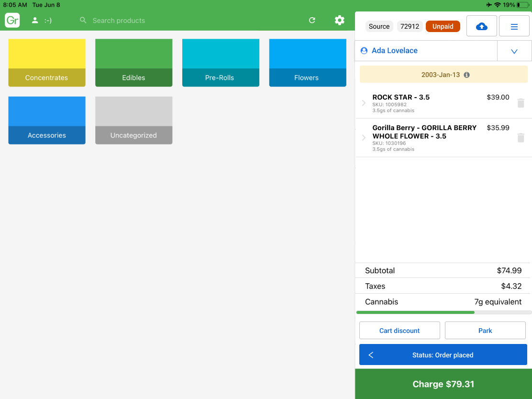This screenshot has width=532, height=399.
Task: Click the refresh products icon
Action: (x=312, y=20)
